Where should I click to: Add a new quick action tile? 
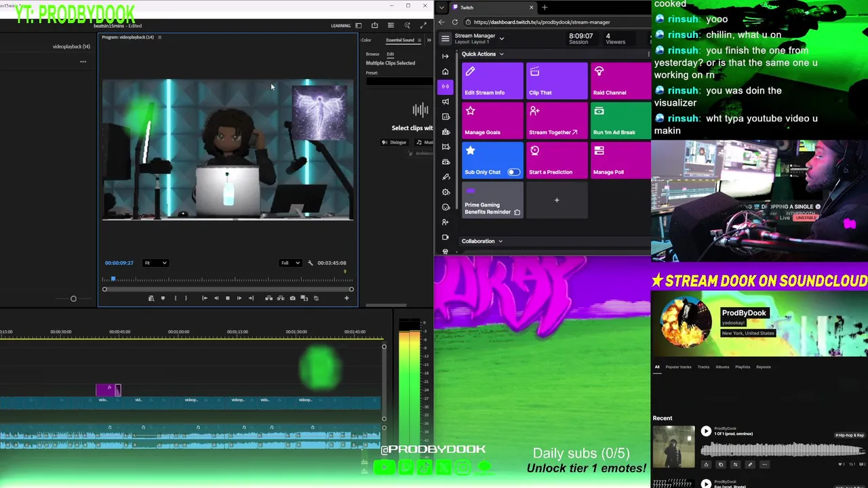coord(557,200)
